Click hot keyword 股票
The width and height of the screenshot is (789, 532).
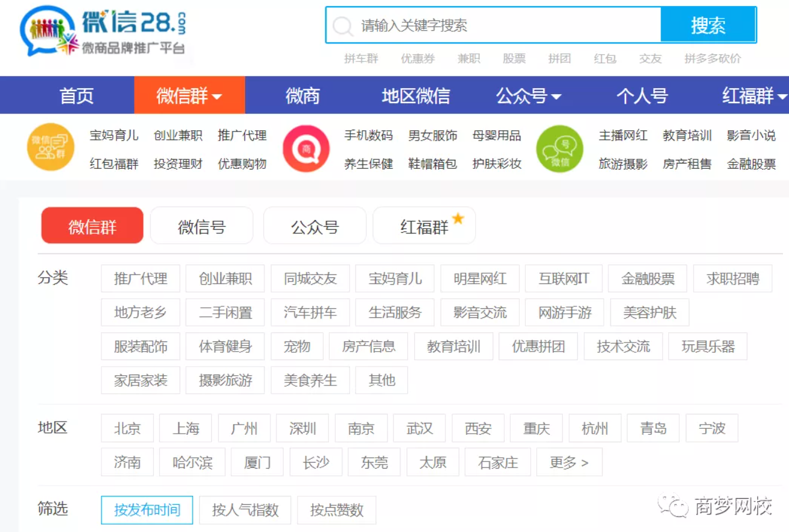(x=514, y=59)
